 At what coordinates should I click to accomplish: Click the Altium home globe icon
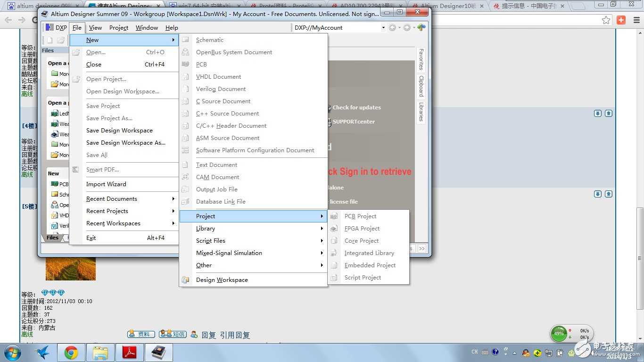[421, 28]
